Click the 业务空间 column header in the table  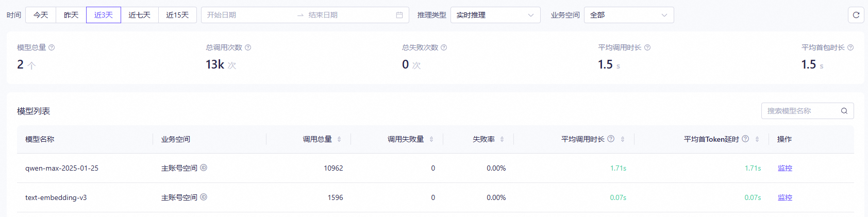point(176,139)
